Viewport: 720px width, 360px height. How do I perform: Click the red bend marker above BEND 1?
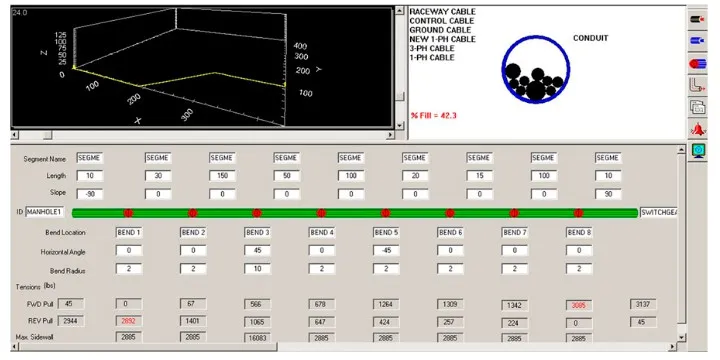[129, 213]
